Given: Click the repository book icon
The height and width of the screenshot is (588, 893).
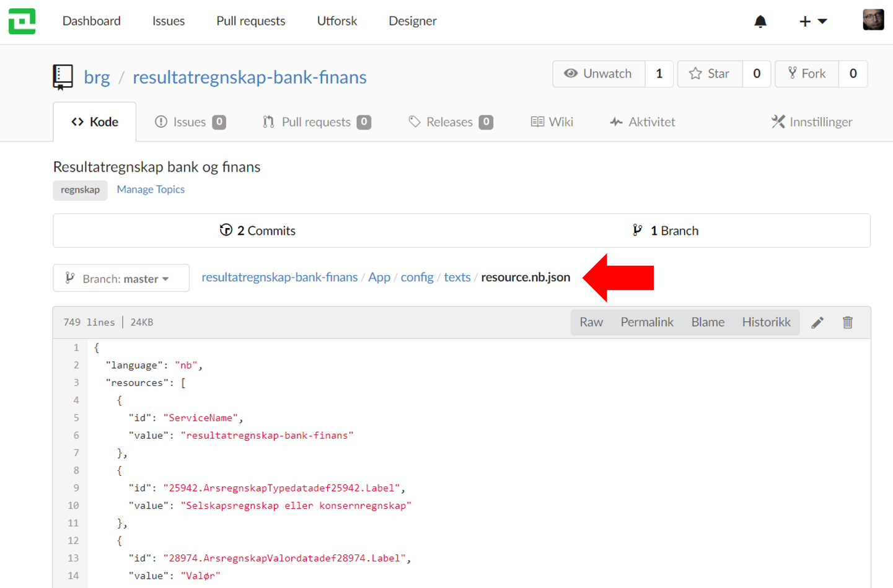Looking at the screenshot, I should tap(63, 77).
